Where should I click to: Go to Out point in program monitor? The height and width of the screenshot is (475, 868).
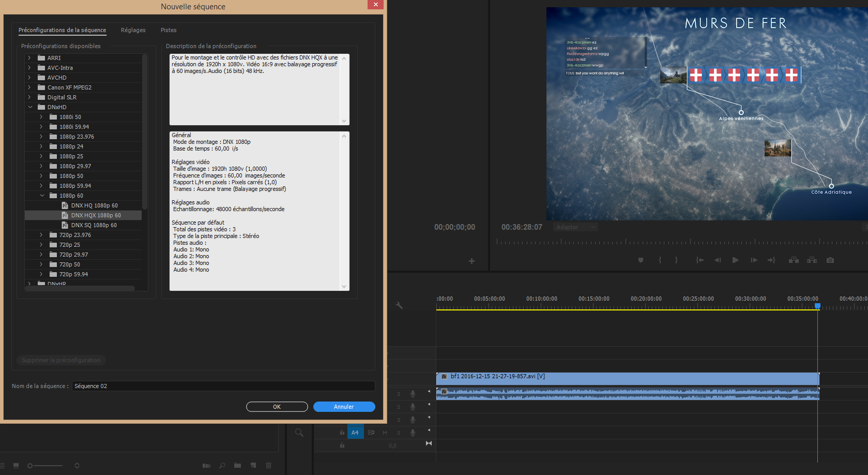771,260
